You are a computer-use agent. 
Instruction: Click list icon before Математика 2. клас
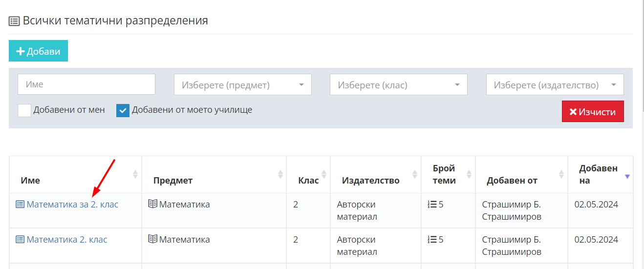(x=20, y=240)
